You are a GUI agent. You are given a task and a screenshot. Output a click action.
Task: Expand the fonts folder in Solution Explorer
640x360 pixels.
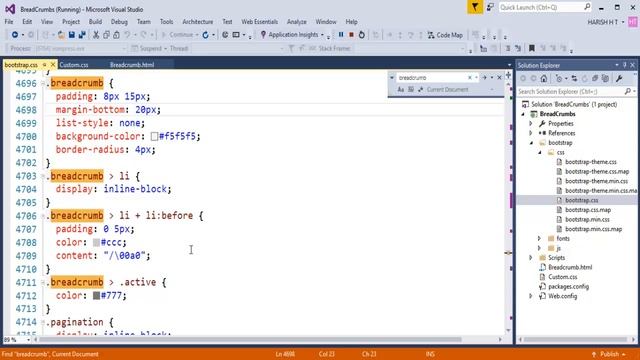click(539, 238)
